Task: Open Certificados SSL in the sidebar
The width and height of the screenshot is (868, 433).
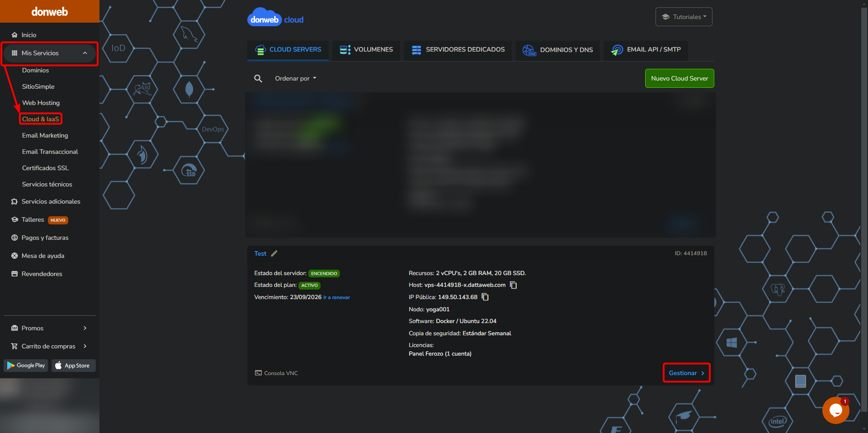Action: click(45, 168)
